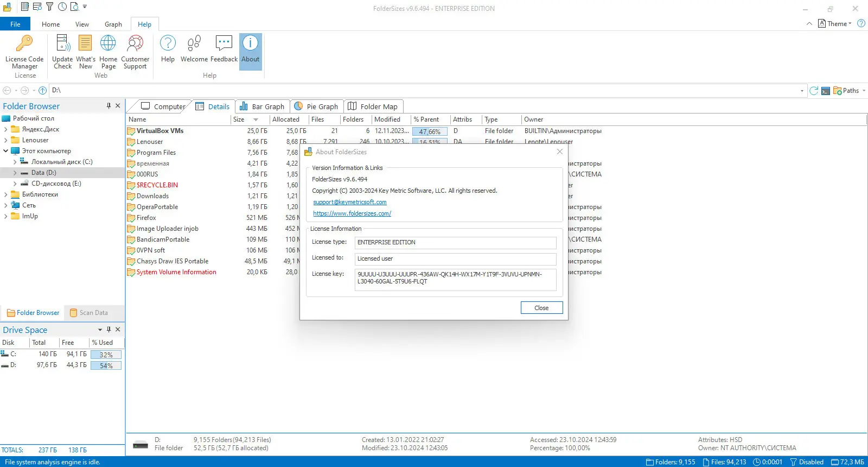Open the address path dropdown
Viewport: 868px width, 467px height.
tap(802, 91)
